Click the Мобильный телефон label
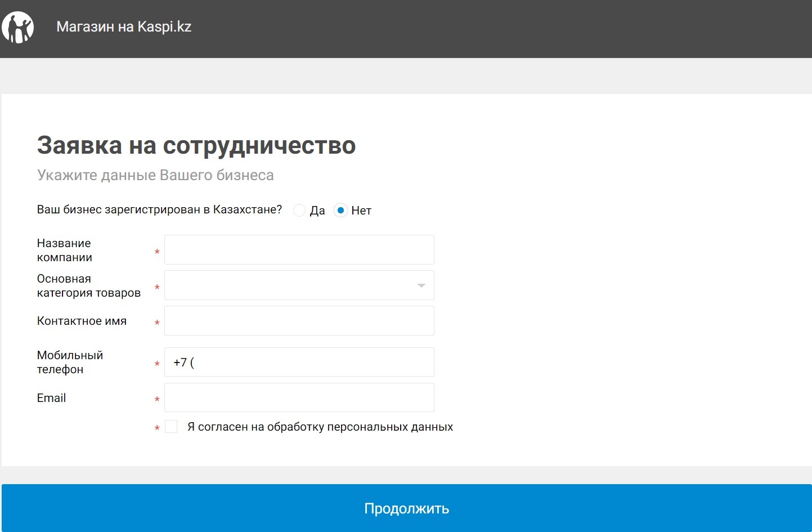The width and height of the screenshot is (812, 532). (70, 362)
